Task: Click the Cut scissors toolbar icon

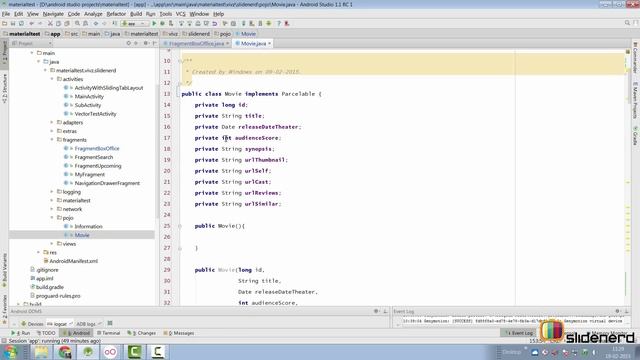Action: click(50, 24)
